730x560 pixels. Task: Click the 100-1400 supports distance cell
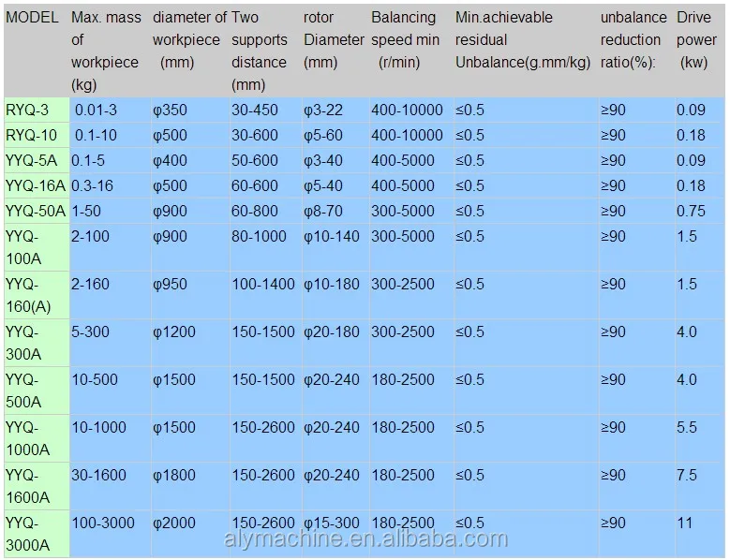262,284
